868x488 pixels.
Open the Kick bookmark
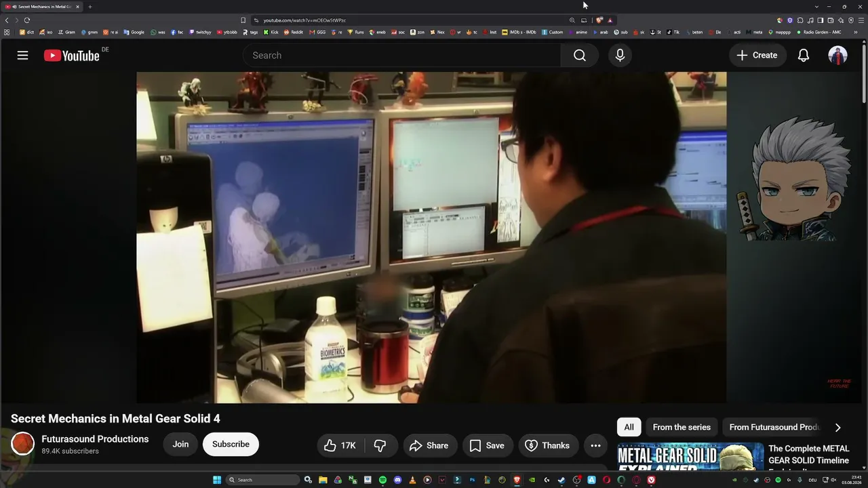click(x=272, y=32)
